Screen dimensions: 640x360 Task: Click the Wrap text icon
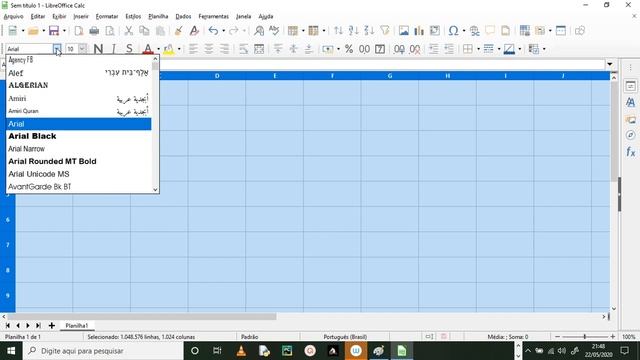click(244, 49)
